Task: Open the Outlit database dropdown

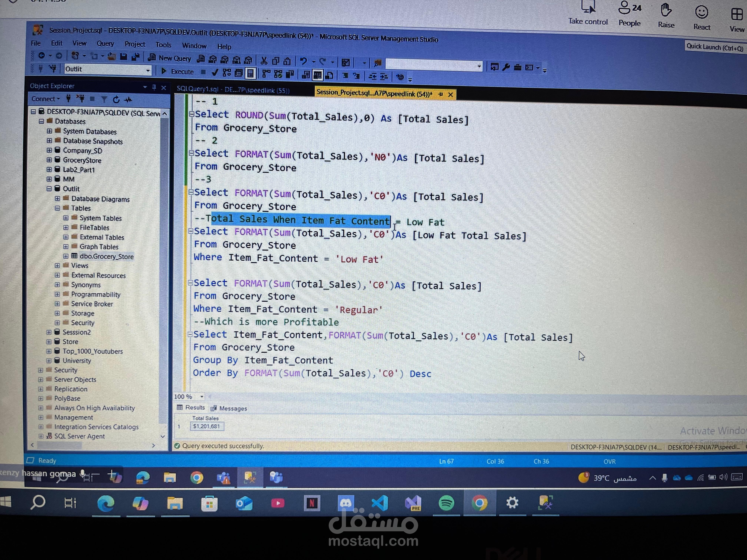Action: pos(148,70)
